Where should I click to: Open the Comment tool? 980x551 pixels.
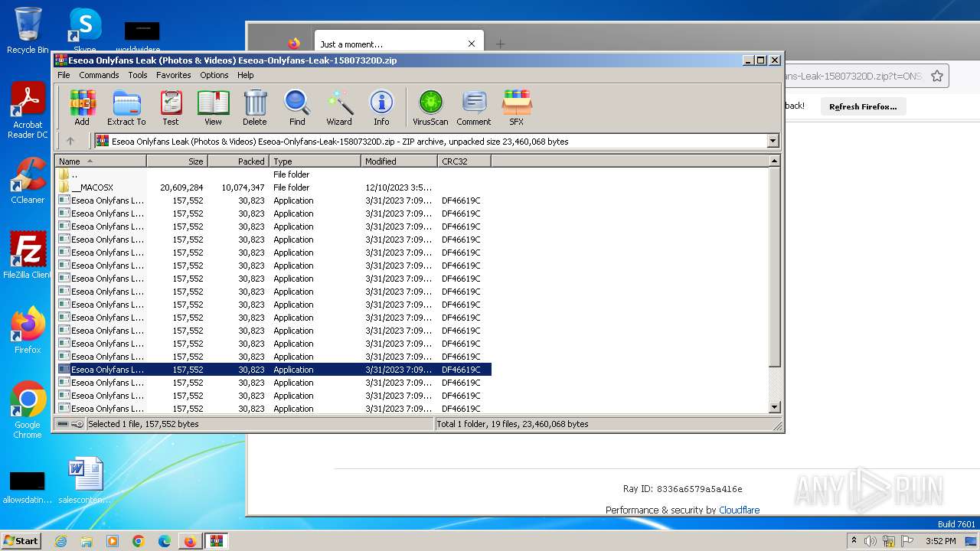[474, 107]
